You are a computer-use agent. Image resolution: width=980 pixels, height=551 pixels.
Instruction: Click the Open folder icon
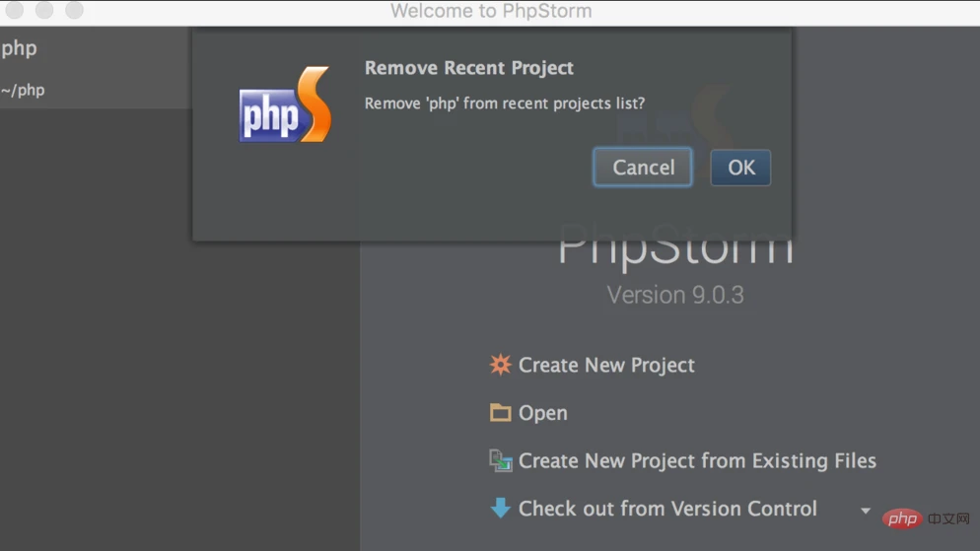[x=500, y=412]
